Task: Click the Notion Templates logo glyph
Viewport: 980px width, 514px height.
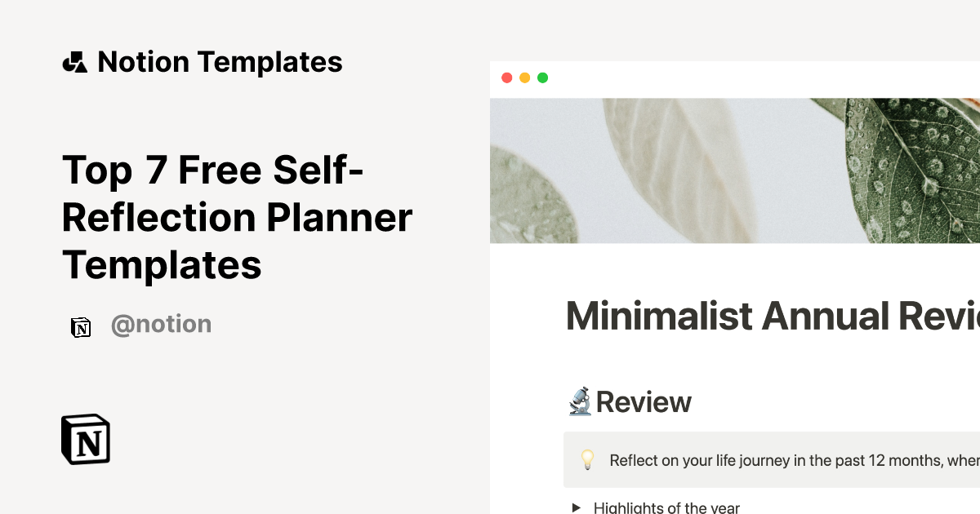Action: click(74, 61)
